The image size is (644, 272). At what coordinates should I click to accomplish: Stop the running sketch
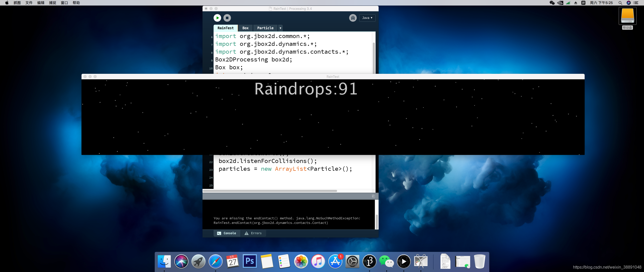[227, 18]
